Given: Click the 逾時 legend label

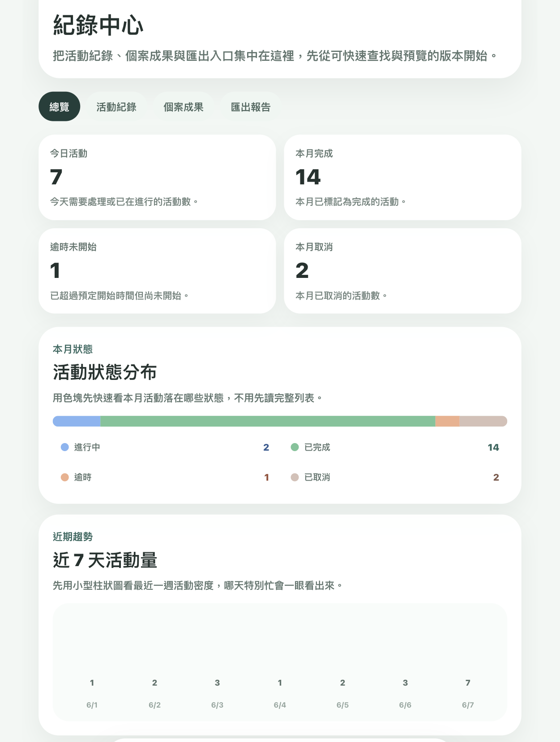Looking at the screenshot, I should tap(83, 477).
